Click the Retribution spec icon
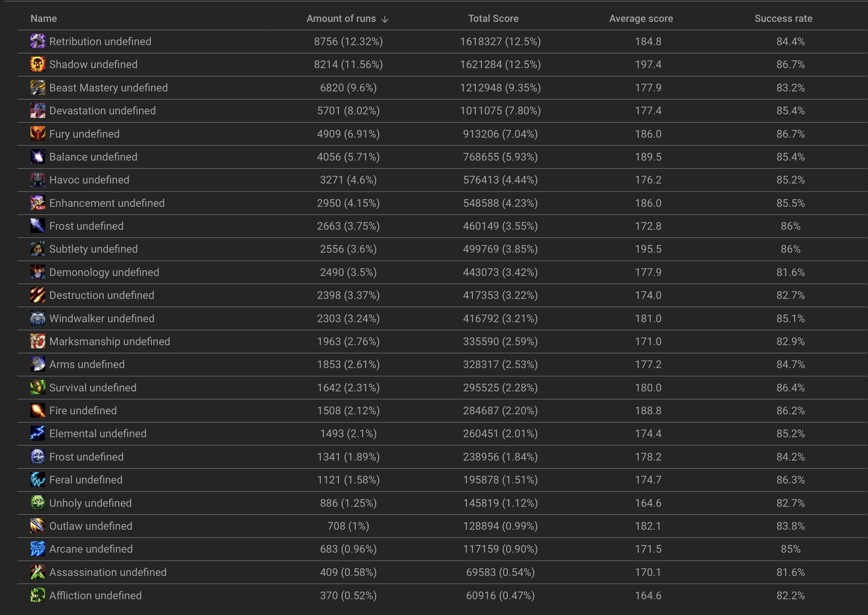This screenshot has width=868, height=615. point(38,41)
